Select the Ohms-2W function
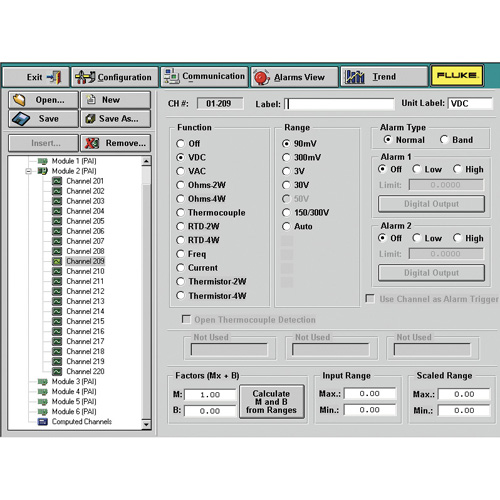 click(x=180, y=185)
